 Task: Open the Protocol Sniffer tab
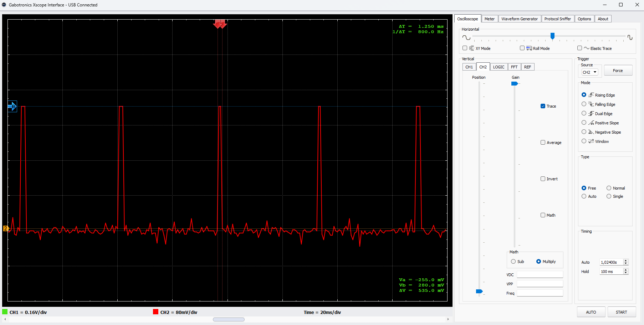coord(558,19)
